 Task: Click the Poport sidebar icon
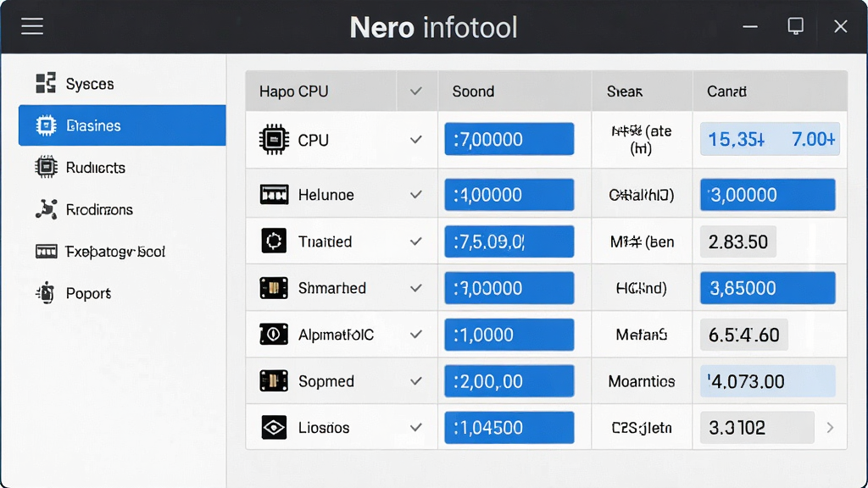coord(46,292)
